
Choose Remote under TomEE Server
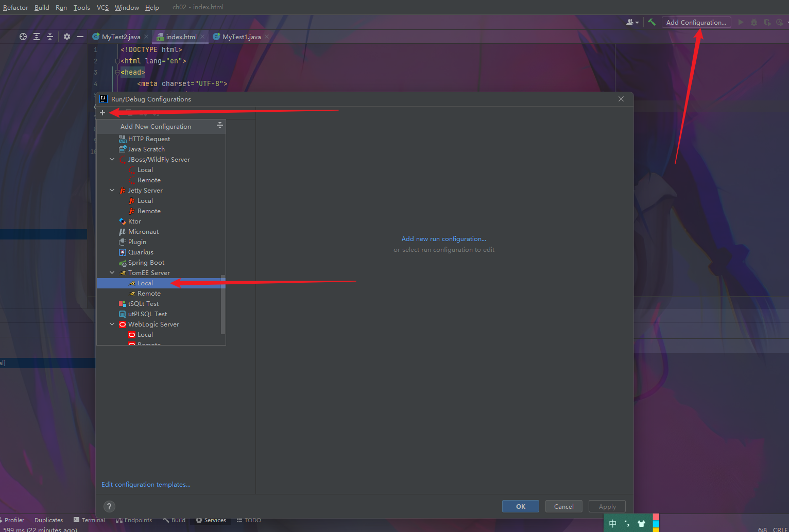click(161, 294)
